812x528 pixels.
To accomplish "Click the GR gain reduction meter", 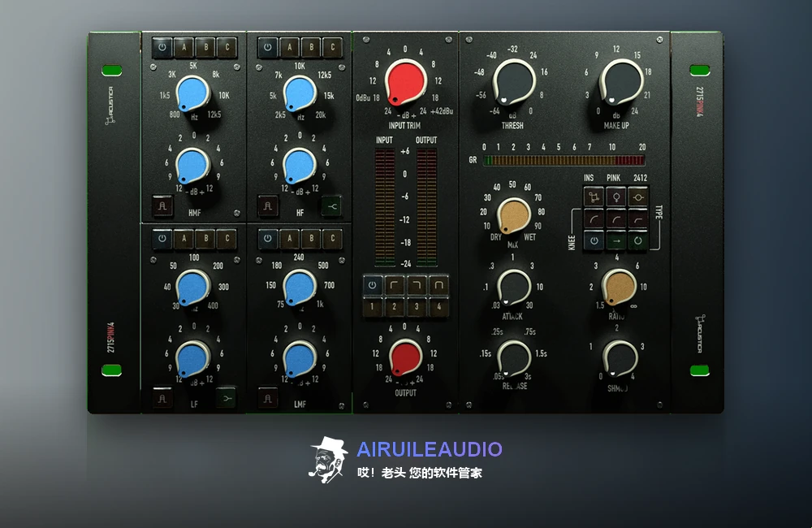I will click(564, 161).
